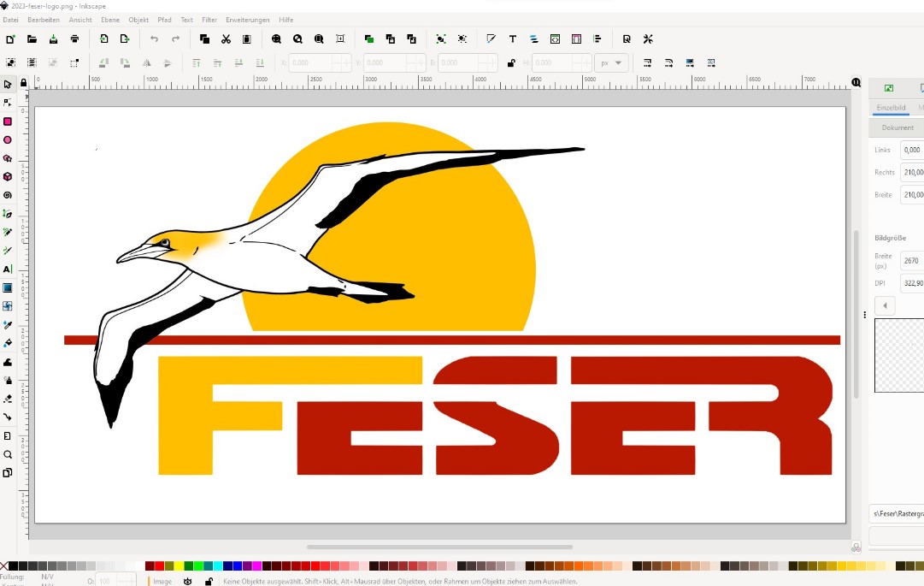Viewport: 924px width, 586px height.
Task: Click the no-paint X swatch
Action: click(x=4, y=566)
